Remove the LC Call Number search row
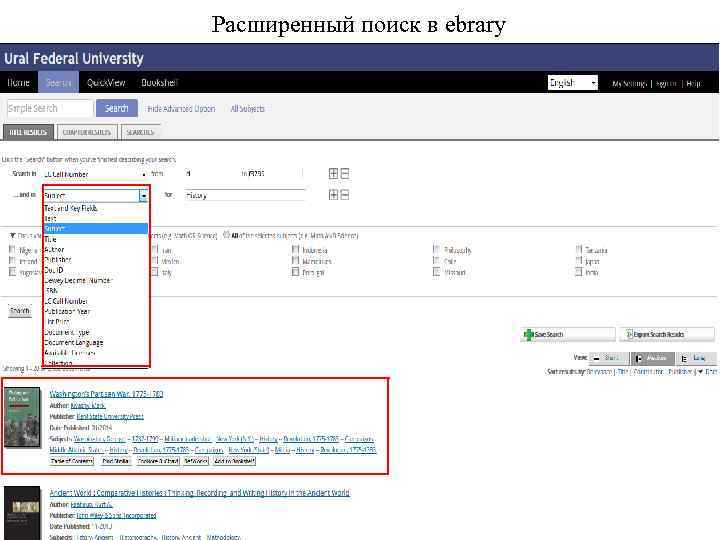 pos(344,174)
